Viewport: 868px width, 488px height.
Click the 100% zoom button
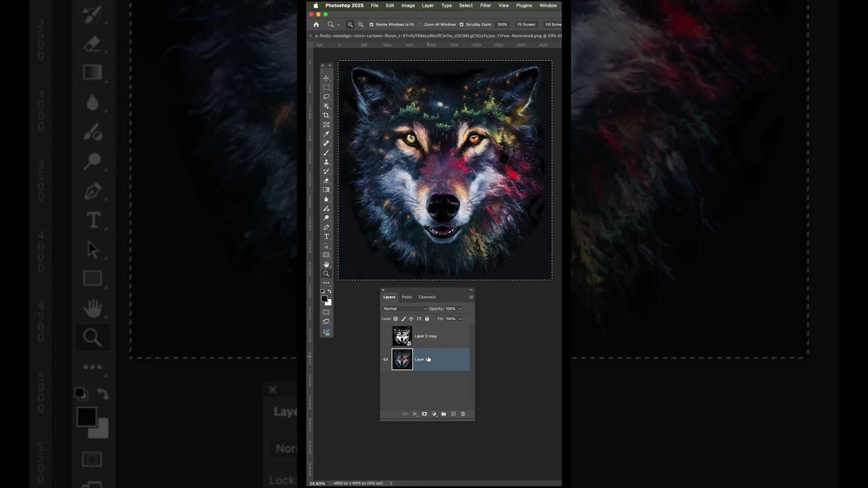point(502,24)
